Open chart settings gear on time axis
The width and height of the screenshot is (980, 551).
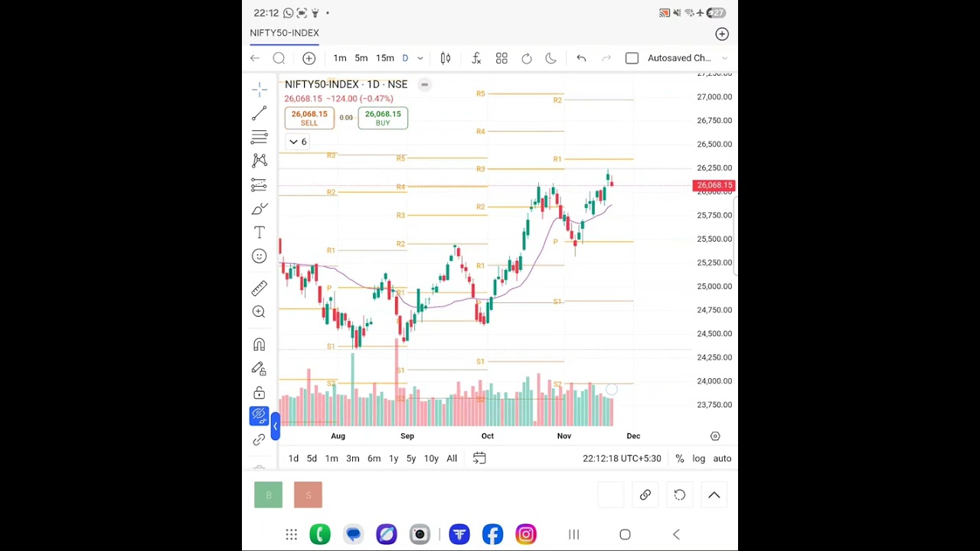pos(715,436)
